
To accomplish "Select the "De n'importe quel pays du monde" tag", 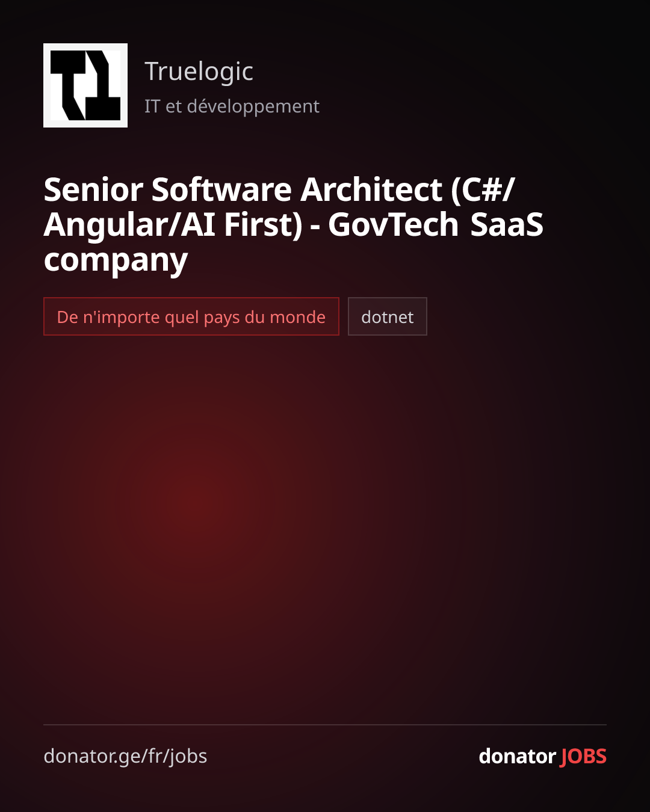I will pyautogui.click(x=191, y=316).
